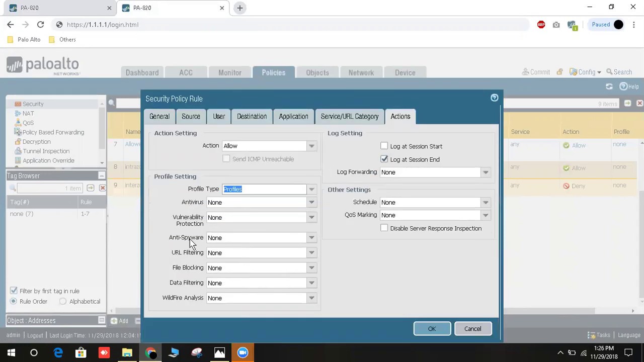Enable Log at Session Start

(384, 146)
